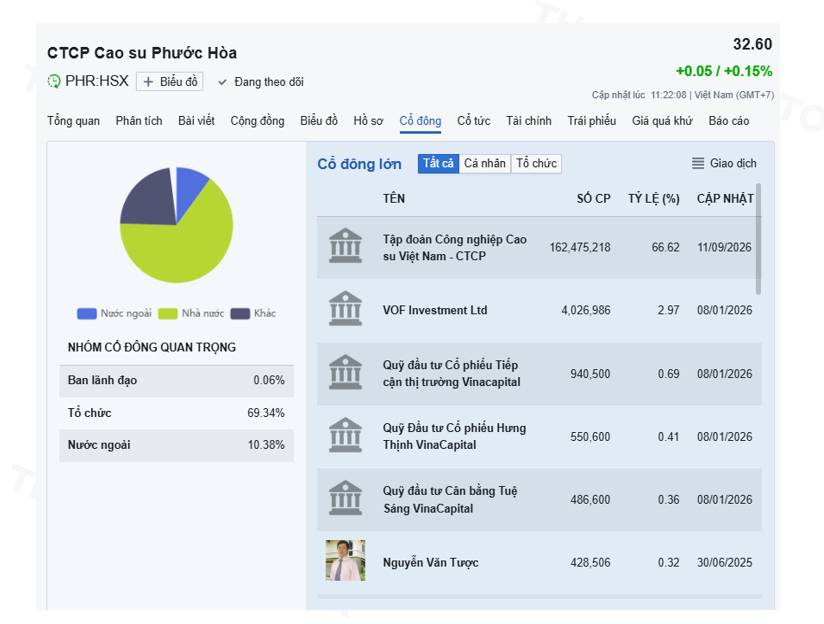Screen dimensions: 824x624
Task: Click the TỶ LỆ (%) column header
Action: point(654,199)
